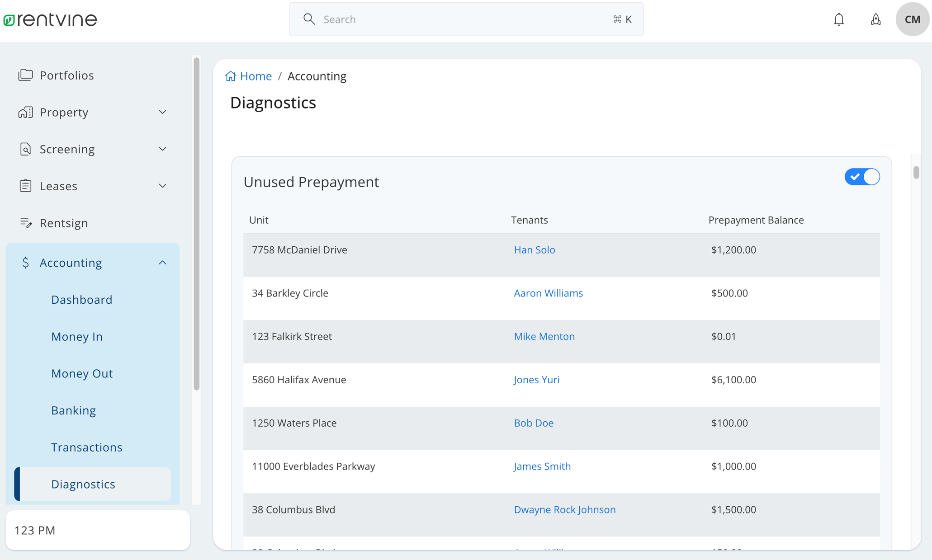Click the Rentsign signature icon
The width and height of the screenshot is (932, 560).
[x=26, y=222]
